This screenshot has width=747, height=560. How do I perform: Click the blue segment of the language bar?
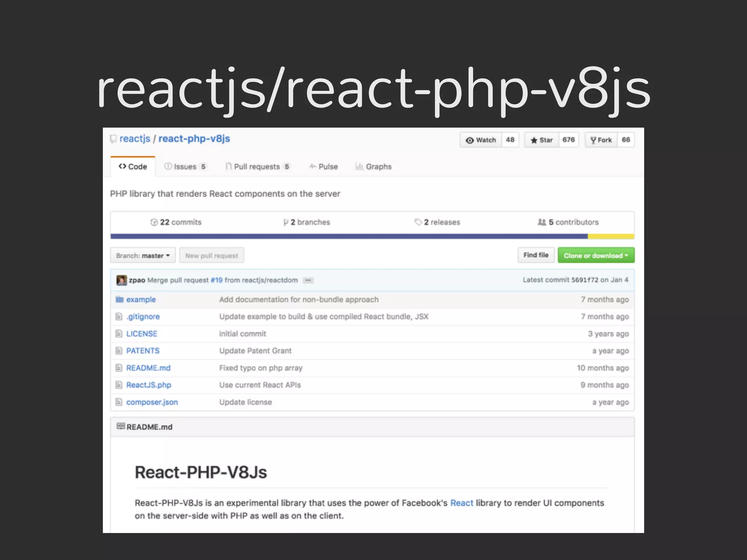[x=349, y=236]
